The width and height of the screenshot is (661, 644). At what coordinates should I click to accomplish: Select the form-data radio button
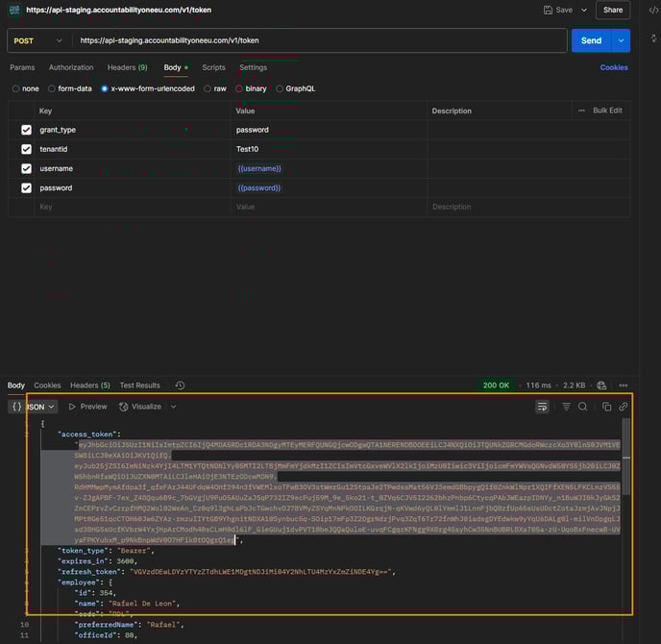[x=52, y=88]
